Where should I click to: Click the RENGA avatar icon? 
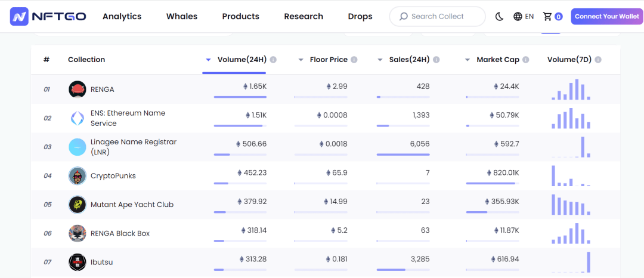77,89
